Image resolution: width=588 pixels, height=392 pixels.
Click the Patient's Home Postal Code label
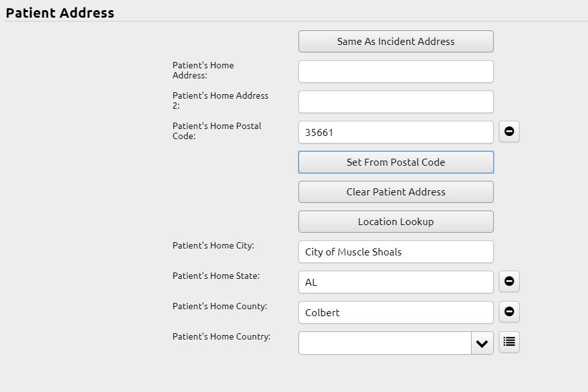coord(217,131)
